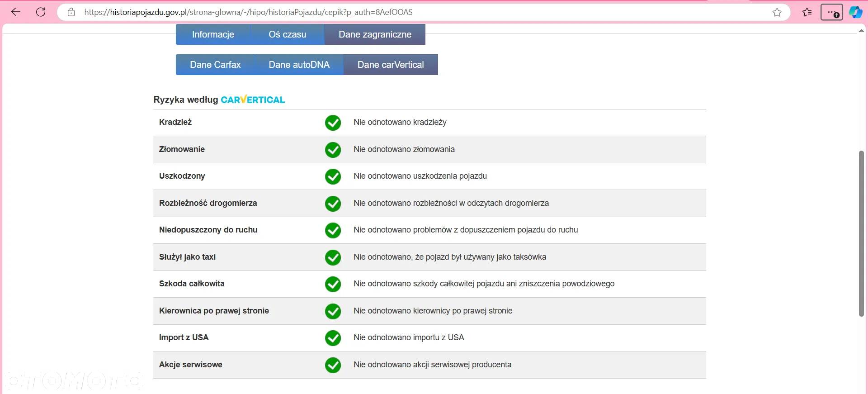This screenshot has width=868, height=394.
Task: Click text about pojazd używany jako taksówka
Action: [x=450, y=257]
